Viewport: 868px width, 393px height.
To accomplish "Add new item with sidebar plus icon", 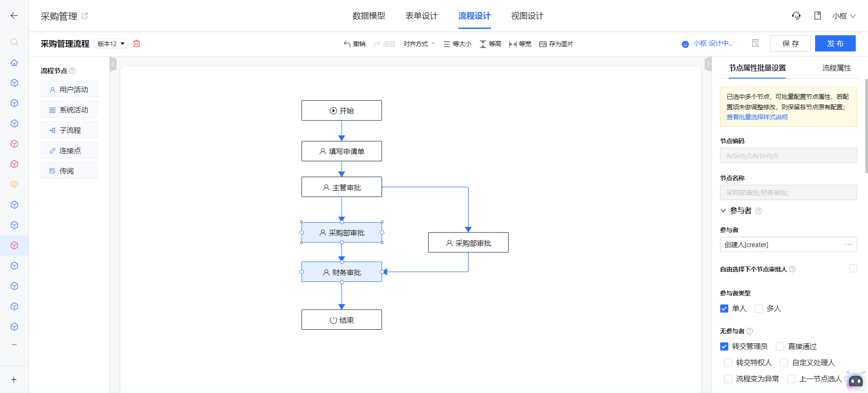I will pyautogui.click(x=14, y=379).
